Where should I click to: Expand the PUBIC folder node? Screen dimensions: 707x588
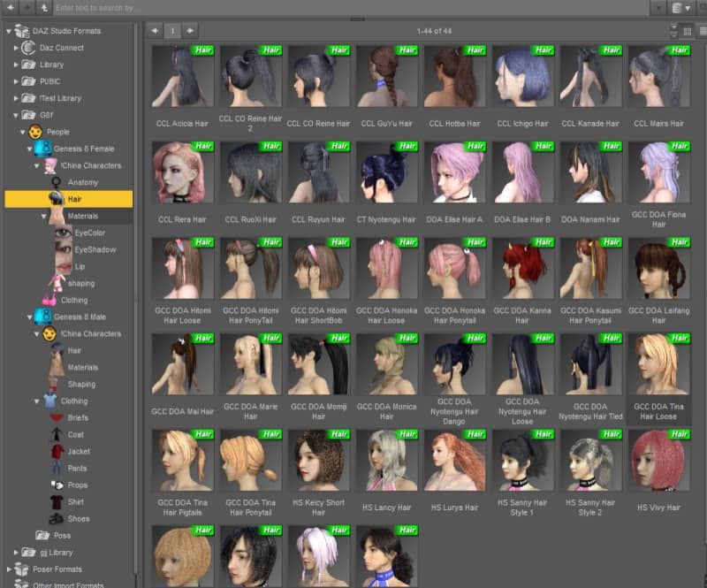pos(16,81)
